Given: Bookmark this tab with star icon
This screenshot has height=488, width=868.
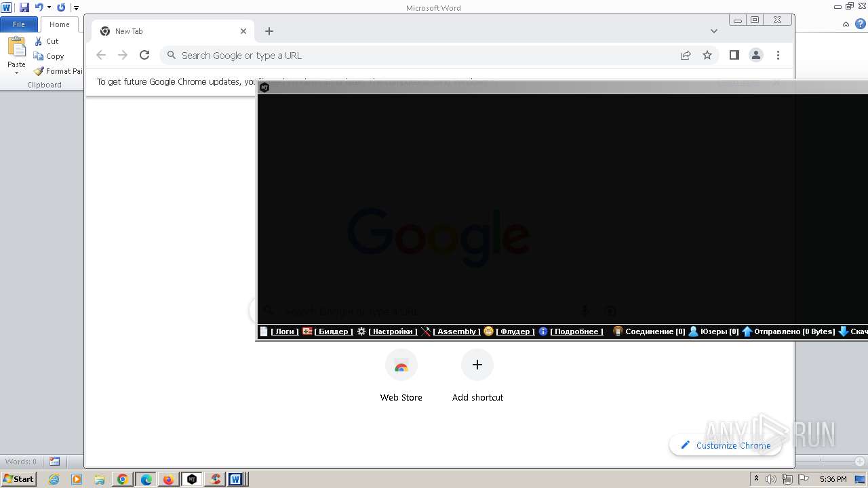Looking at the screenshot, I should pos(707,56).
